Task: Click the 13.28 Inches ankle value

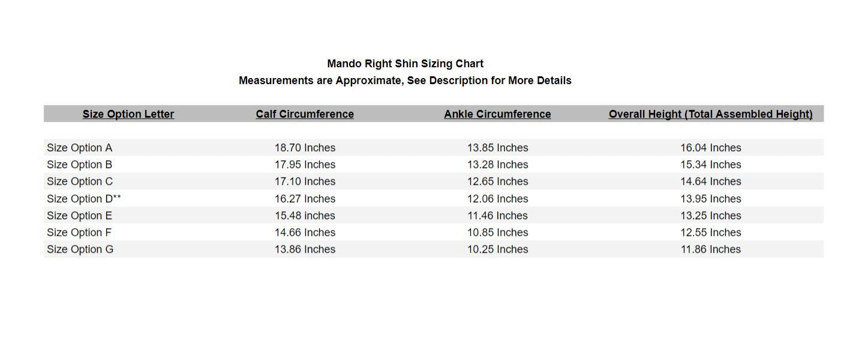Action: tap(498, 164)
